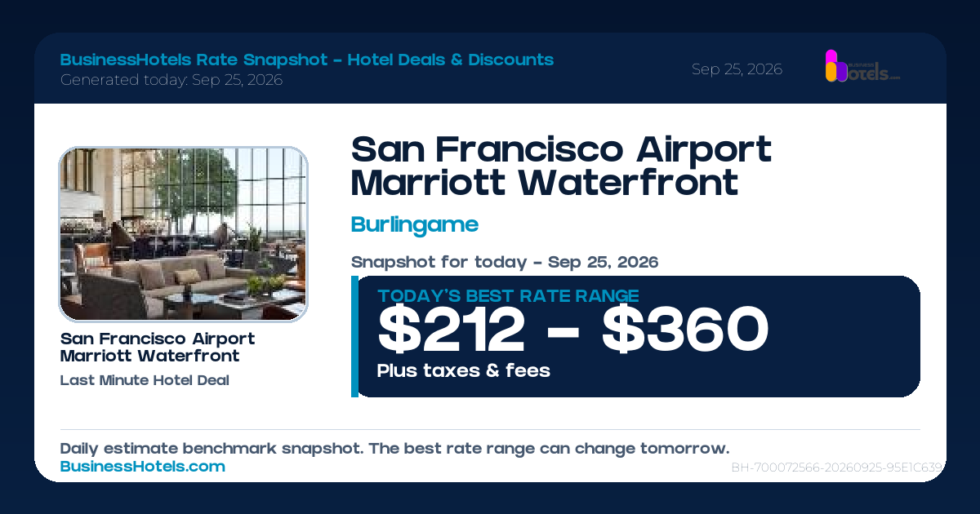Click the BusinessHotels.com footer link
Screen dimensions: 980x514
click(143, 467)
